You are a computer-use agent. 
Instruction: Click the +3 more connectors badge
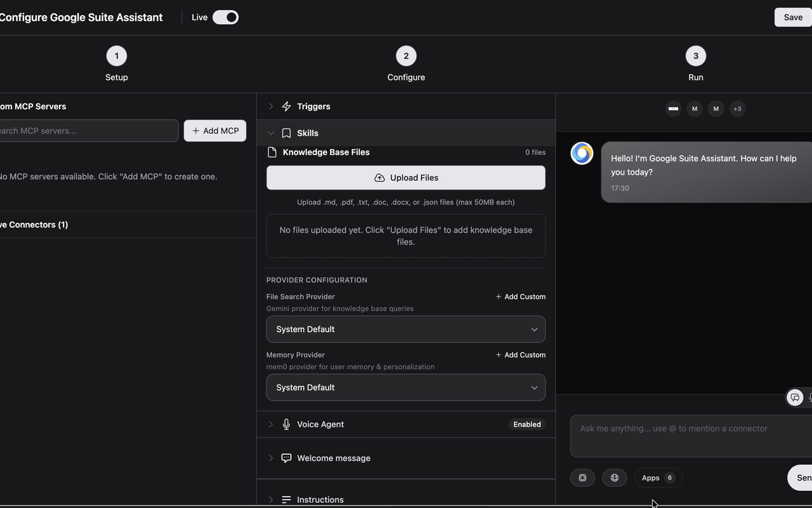coord(737,109)
